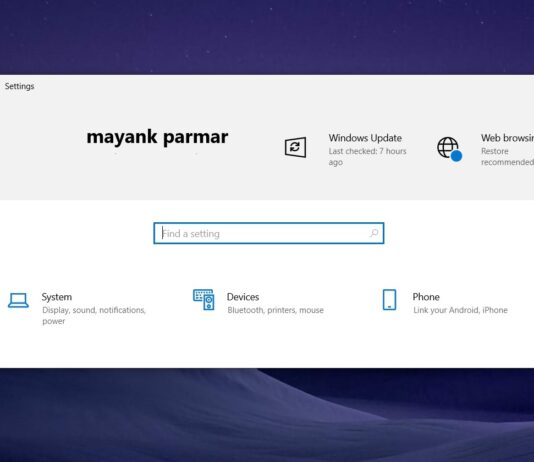Click 'Display, sound, notifications, power' description

pyautogui.click(x=94, y=315)
